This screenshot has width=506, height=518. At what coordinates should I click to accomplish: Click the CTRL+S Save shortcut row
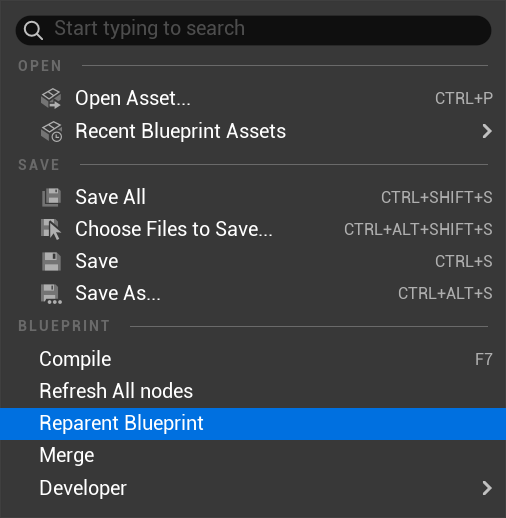253,261
